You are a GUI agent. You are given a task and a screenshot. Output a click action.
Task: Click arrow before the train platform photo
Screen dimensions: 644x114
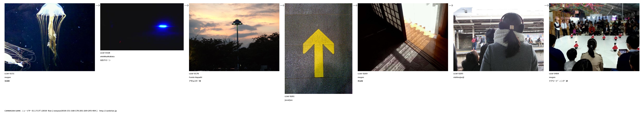(x=451, y=5)
